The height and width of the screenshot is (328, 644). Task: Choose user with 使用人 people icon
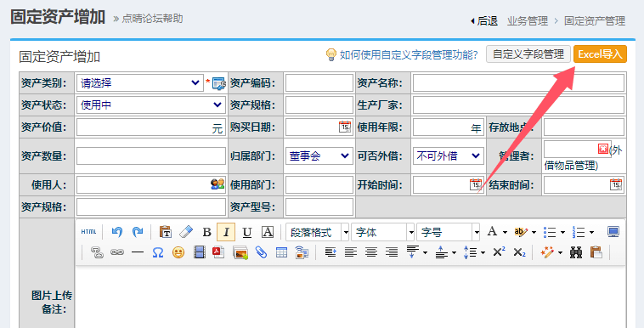tap(217, 184)
